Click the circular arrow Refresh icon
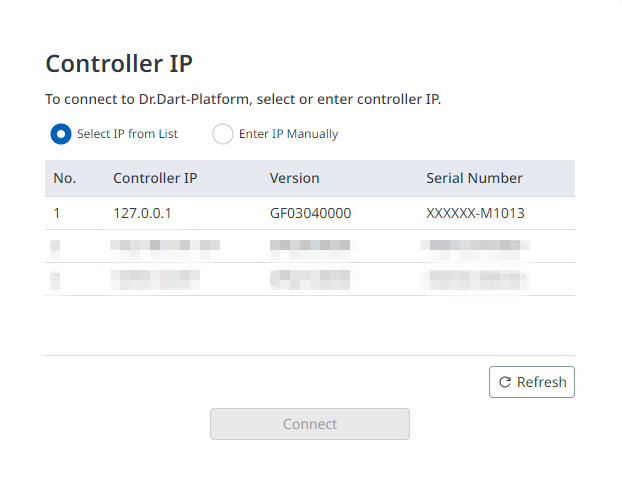This screenshot has height=483, width=622. click(x=505, y=382)
